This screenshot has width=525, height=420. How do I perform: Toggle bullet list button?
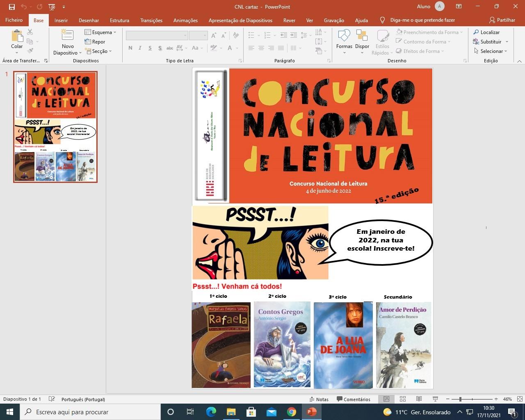point(251,36)
